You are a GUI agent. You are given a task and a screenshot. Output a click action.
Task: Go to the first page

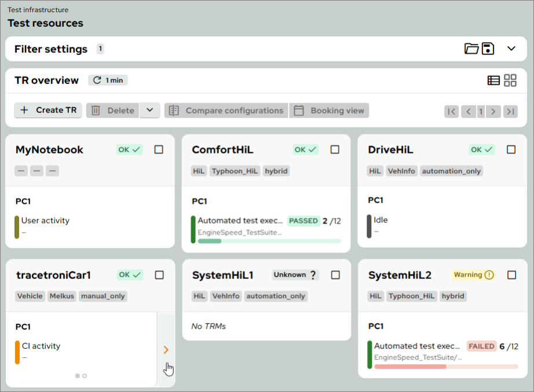451,111
